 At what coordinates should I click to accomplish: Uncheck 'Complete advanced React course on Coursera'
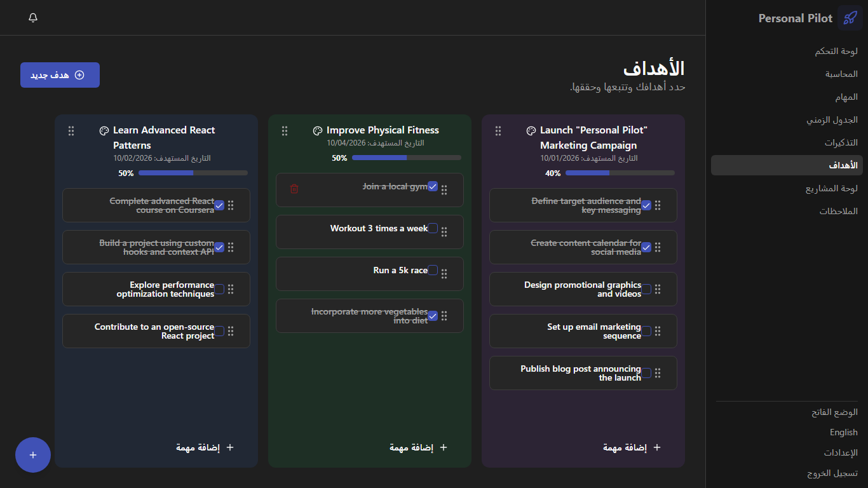click(219, 205)
